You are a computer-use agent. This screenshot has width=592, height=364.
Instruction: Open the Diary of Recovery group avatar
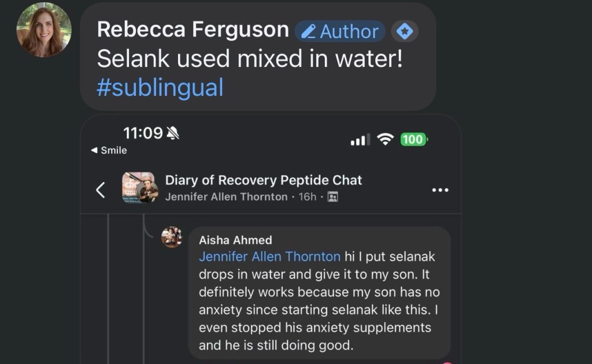pyautogui.click(x=139, y=188)
